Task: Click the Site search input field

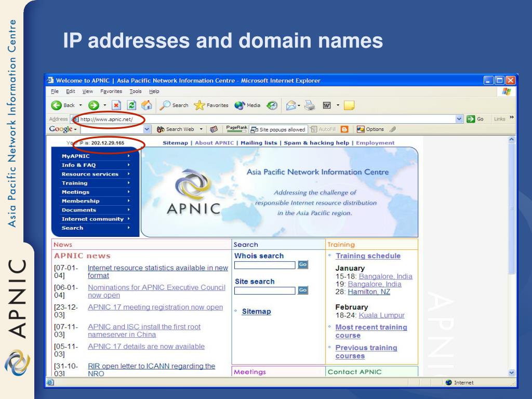Action: pyautogui.click(x=265, y=290)
